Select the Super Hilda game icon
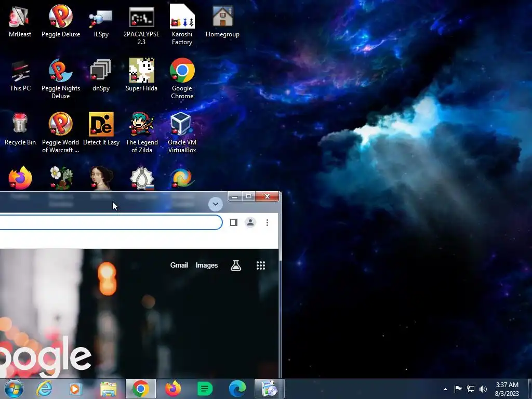The image size is (532, 399). point(141,75)
